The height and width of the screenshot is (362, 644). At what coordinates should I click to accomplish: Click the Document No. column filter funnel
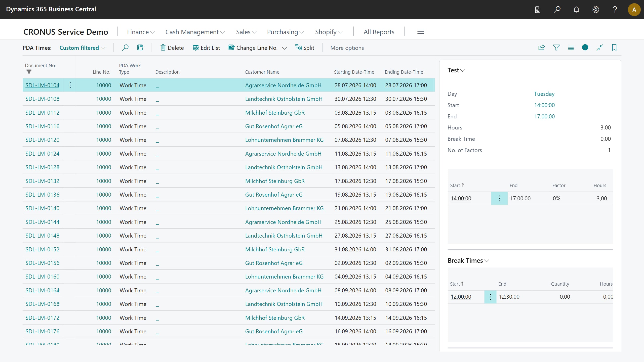29,72
